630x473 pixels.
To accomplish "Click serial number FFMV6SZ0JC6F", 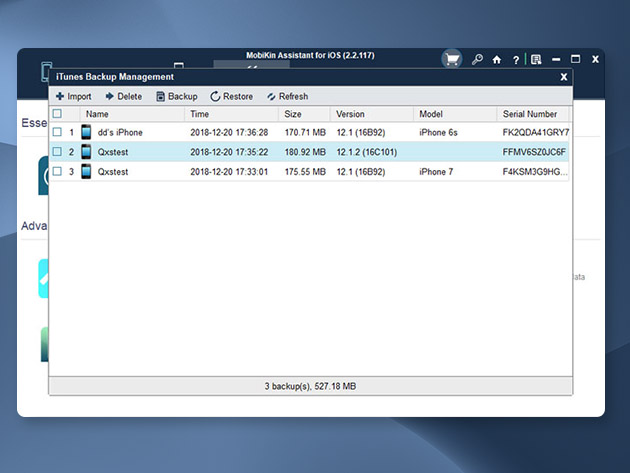I will [534, 152].
